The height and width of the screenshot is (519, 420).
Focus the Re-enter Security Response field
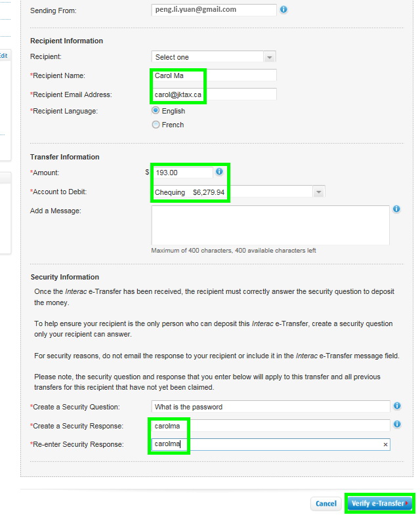pos(266,445)
